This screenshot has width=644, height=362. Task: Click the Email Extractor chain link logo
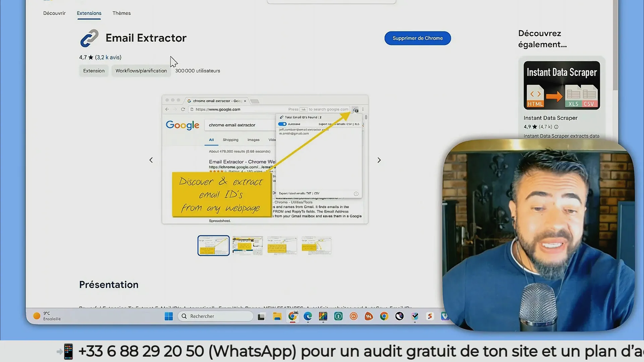pos(89,38)
